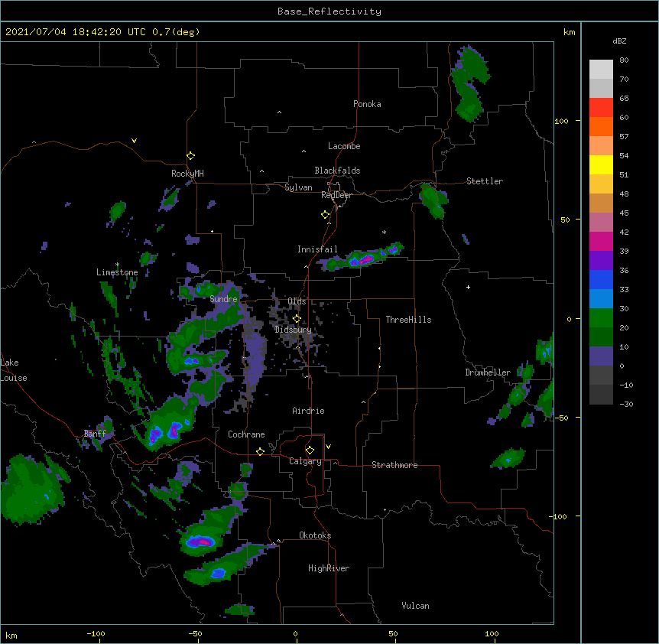Pick the red 60-65 dBZ legend swatch
Viewport: 659px width, 644px height.
[601, 107]
